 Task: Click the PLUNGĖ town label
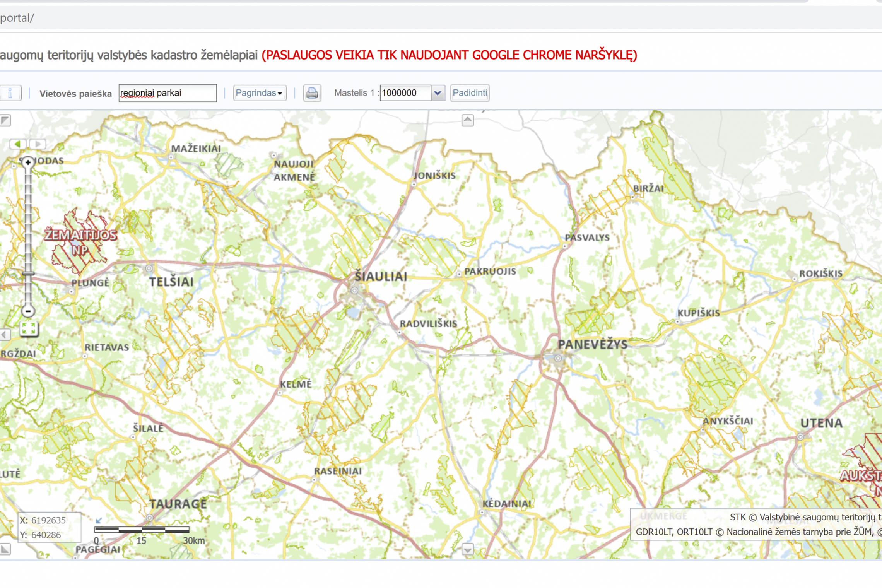point(90,283)
